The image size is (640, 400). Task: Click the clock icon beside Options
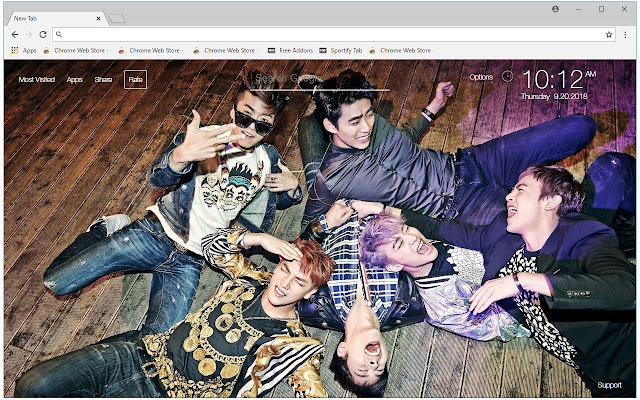click(x=507, y=76)
